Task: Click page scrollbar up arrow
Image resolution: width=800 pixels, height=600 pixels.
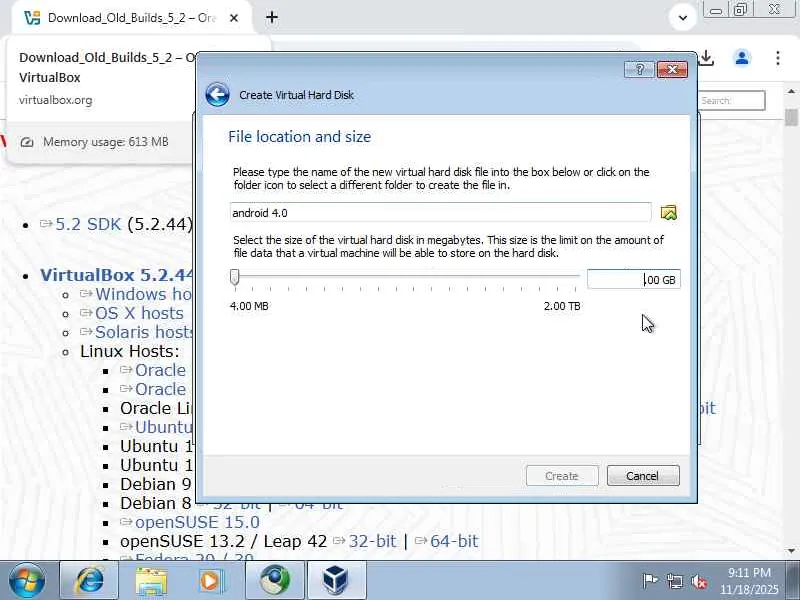Action: [791, 92]
